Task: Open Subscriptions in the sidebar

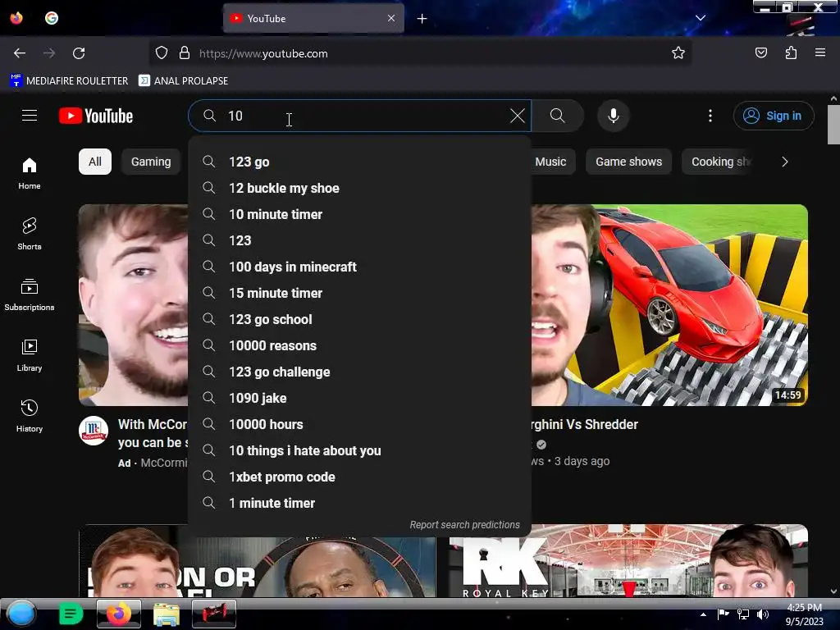Action: click(x=30, y=294)
